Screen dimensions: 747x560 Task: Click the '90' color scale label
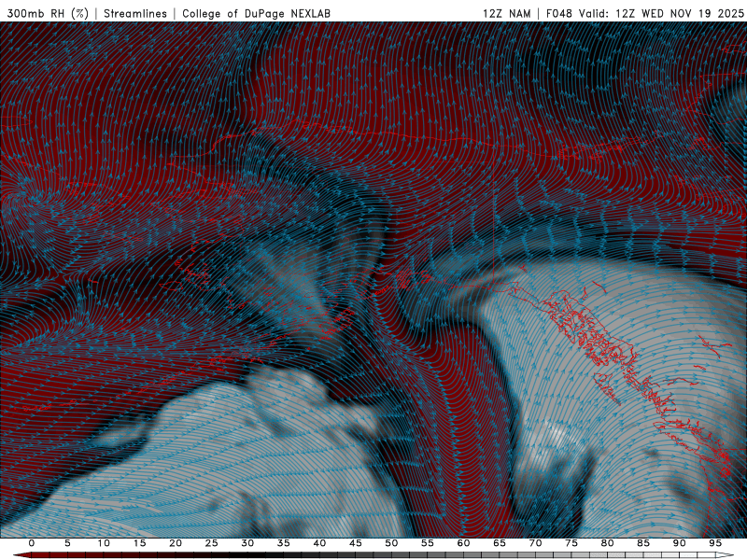click(679, 543)
